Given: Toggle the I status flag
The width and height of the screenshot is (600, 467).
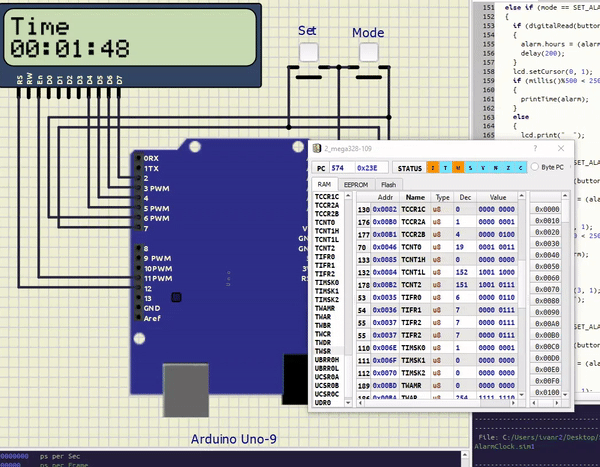Looking at the screenshot, I should (x=433, y=168).
